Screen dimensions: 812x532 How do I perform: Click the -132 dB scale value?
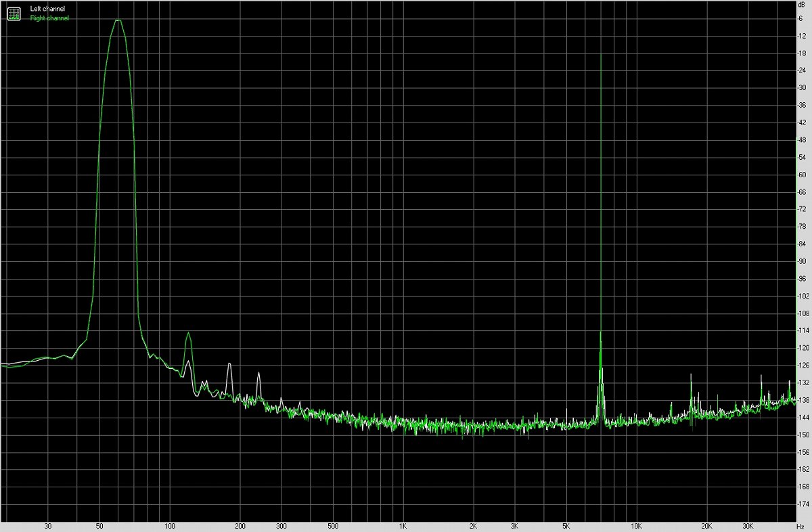click(804, 382)
